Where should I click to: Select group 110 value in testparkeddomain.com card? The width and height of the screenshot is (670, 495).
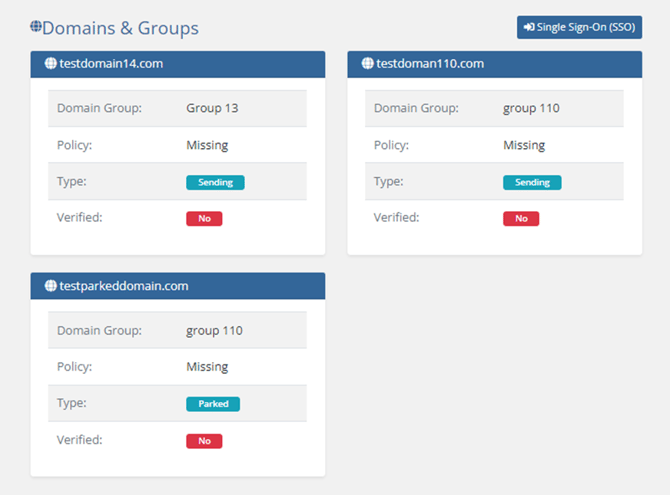tap(214, 330)
